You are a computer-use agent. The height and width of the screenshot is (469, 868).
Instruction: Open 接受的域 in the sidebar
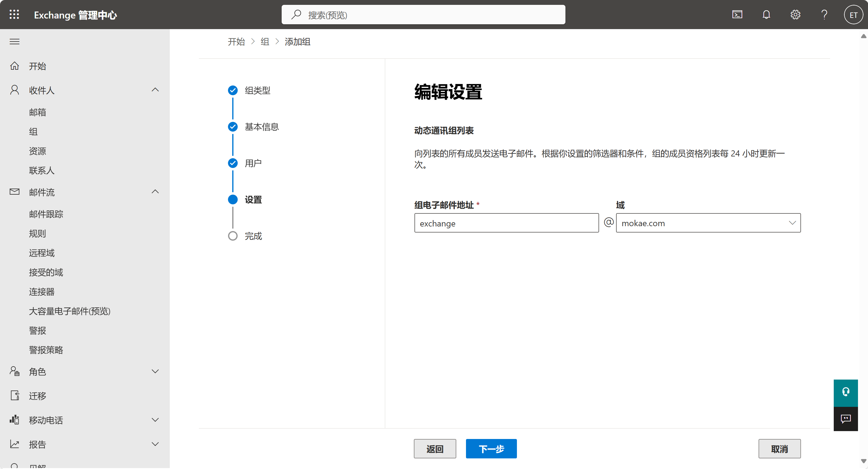coord(46,272)
